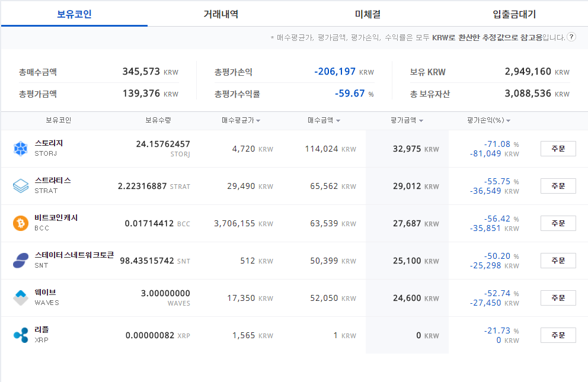
Task: Click WAVES valuation 24,600
Action: tap(407, 298)
